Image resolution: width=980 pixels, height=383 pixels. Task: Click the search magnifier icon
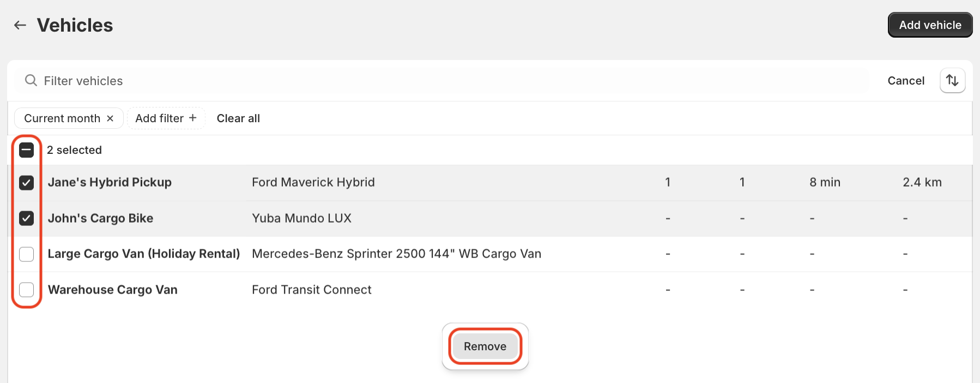(31, 81)
